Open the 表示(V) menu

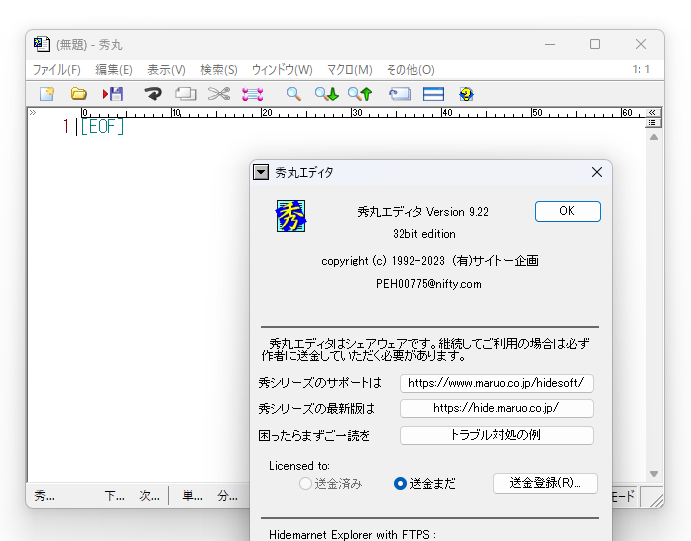166,70
